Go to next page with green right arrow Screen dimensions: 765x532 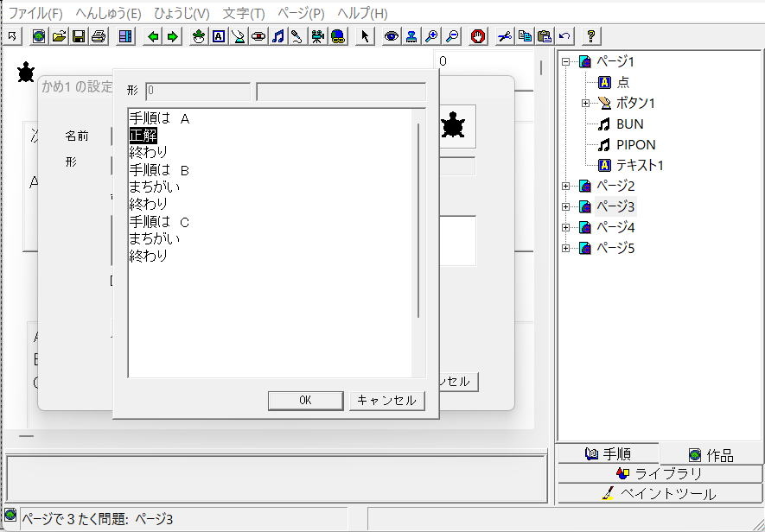click(173, 36)
